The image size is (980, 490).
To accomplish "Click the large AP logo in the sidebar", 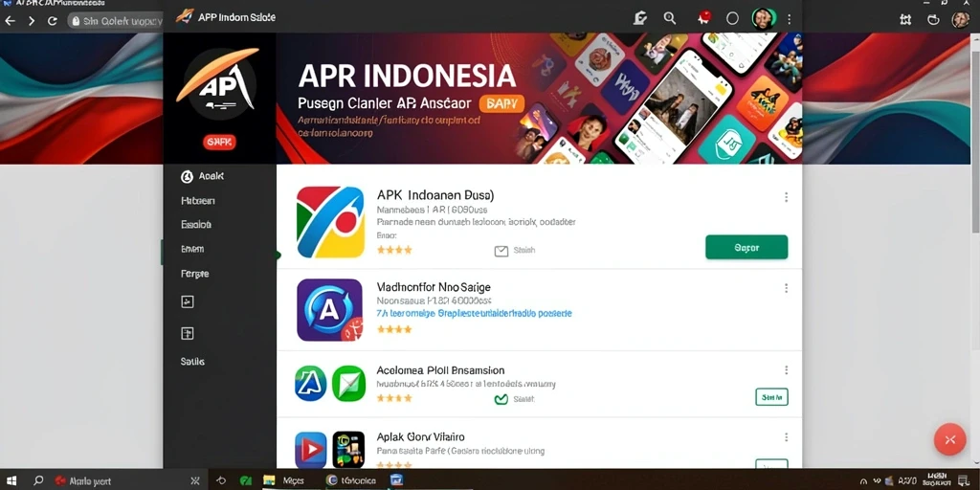I will pos(219,84).
